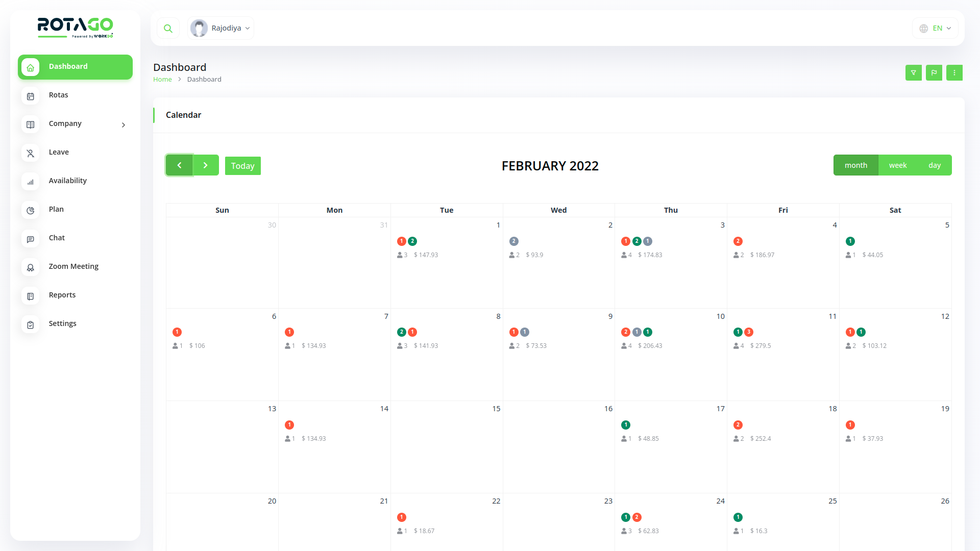Expand the Company submenu
The height and width of the screenshot is (551, 980).
[x=65, y=123]
